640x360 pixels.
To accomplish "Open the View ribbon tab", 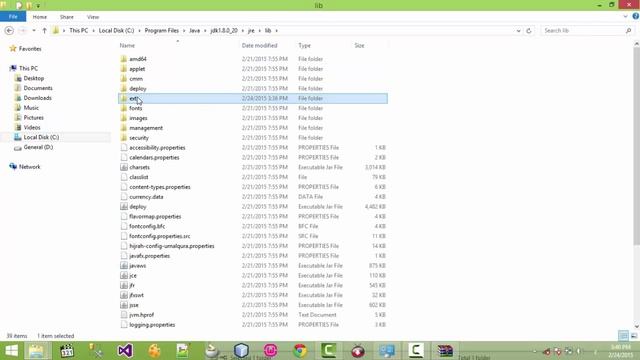I will pyautogui.click(x=93, y=17).
